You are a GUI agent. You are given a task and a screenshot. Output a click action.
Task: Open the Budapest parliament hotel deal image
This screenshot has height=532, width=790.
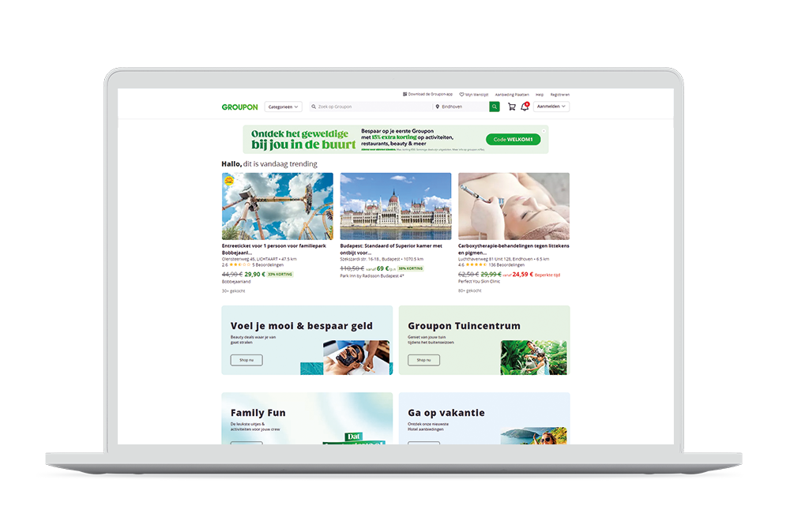tap(396, 206)
